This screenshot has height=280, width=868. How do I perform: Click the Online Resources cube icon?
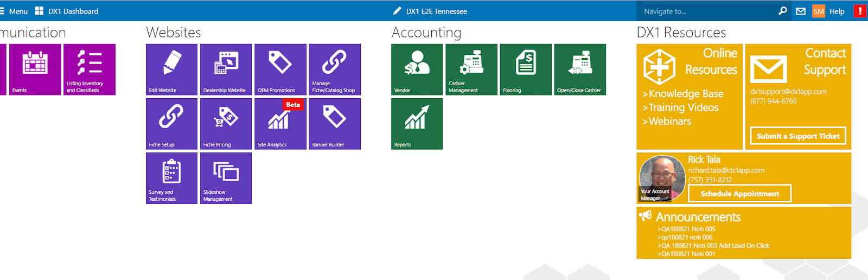[x=659, y=67]
